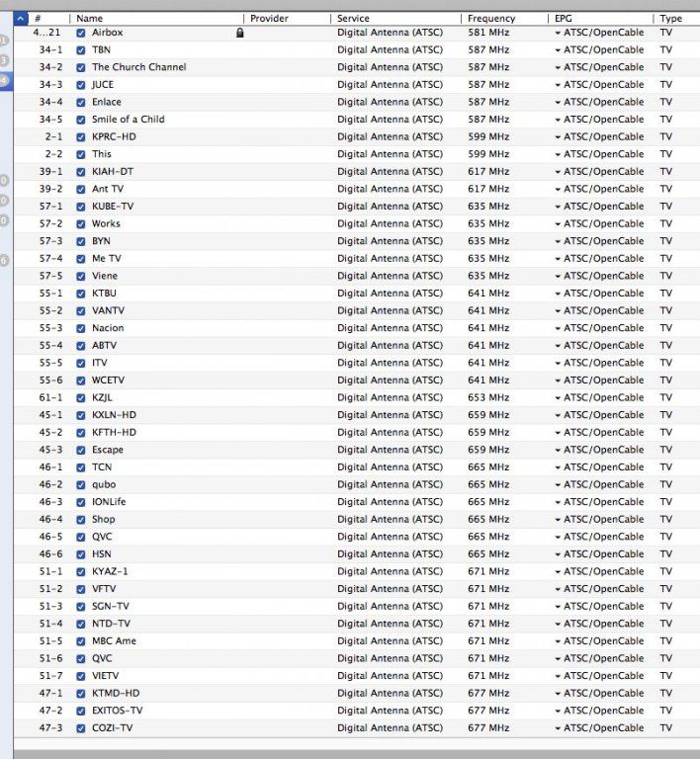
Task: Click 653 MHz frequency cell
Action: pyautogui.click(x=488, y=397)
